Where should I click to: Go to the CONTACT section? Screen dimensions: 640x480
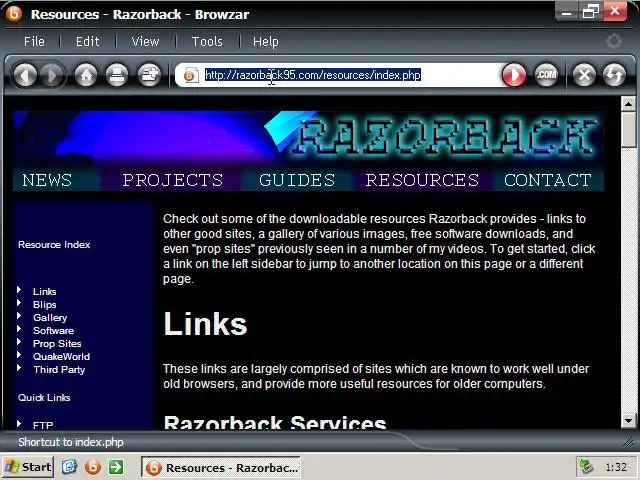click(x=548, y=180)
